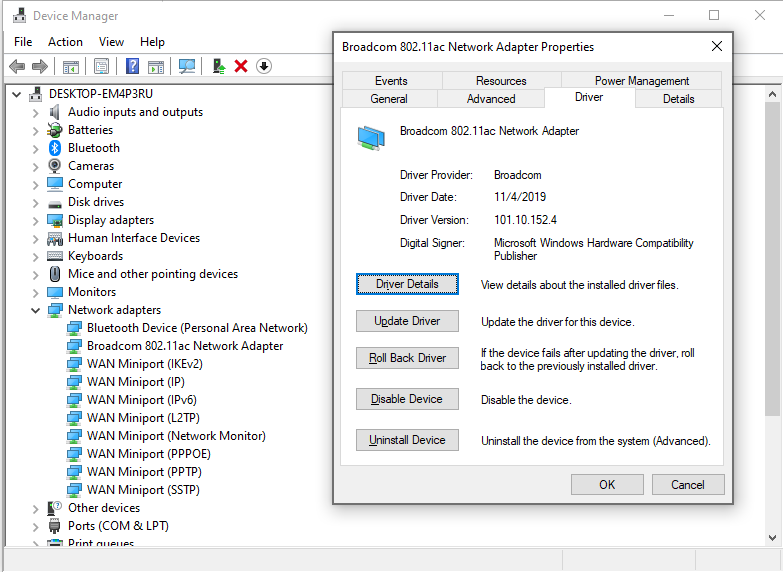Click the down-arrow Disable device icon

point(264,66)
